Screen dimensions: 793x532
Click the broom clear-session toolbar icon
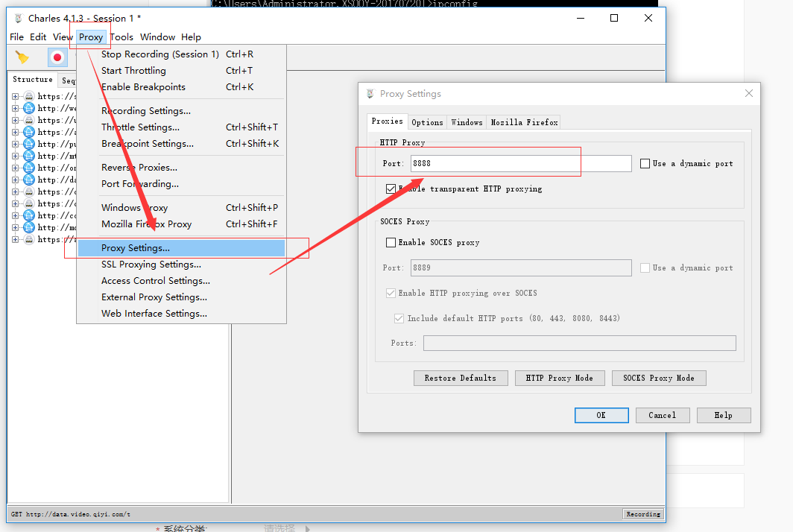click(x=22, y=57)
